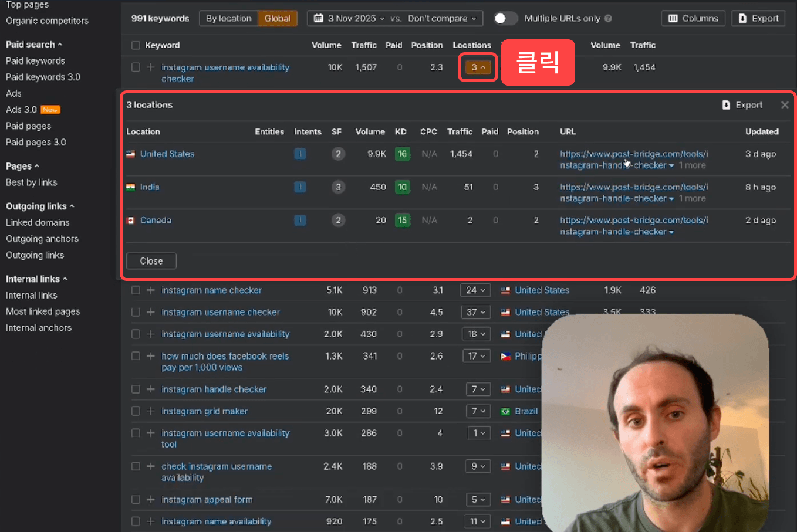Go to Best by links

(x=32, y=183)
